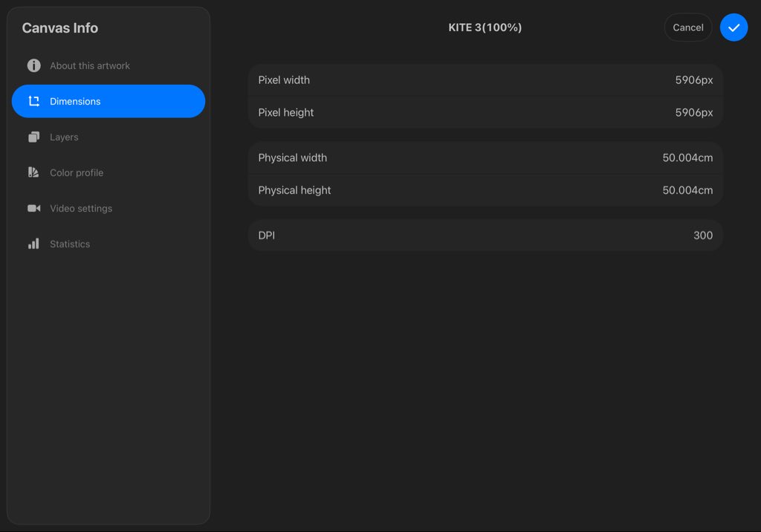Click the DPI label

point(267,236)
